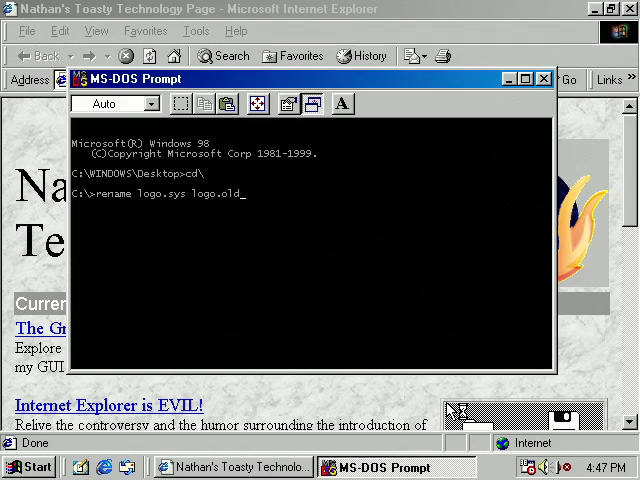Click the red-marked tray icon beside the clock

pos(562,467)
